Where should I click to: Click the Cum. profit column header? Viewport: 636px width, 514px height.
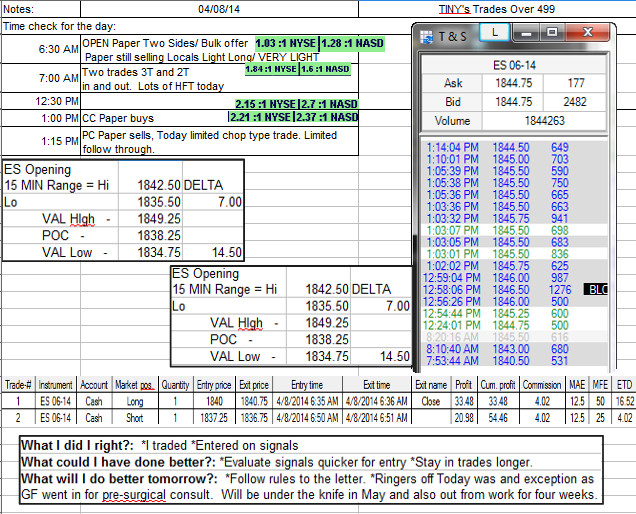[498, 385]
